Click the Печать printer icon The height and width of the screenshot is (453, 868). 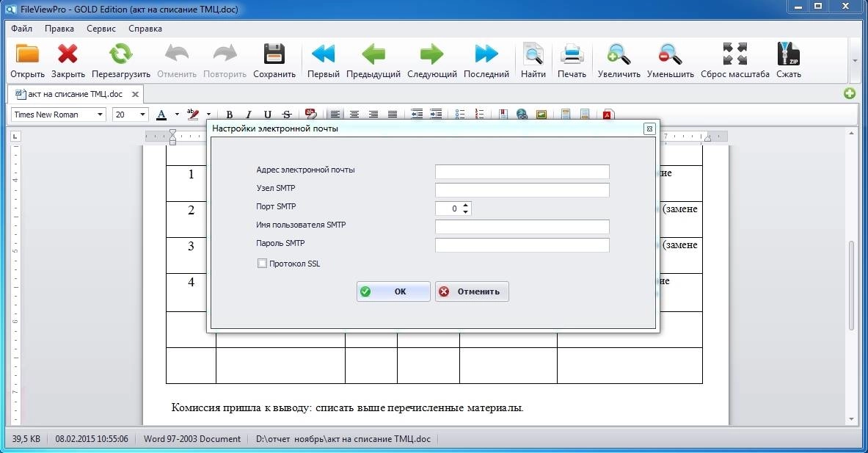click(x=572, y=54)
